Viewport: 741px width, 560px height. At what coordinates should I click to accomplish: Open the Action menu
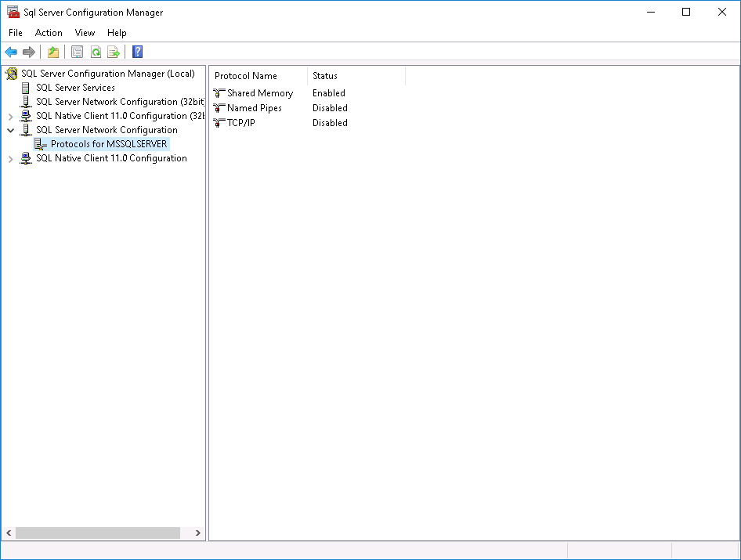tap(49, 33)
